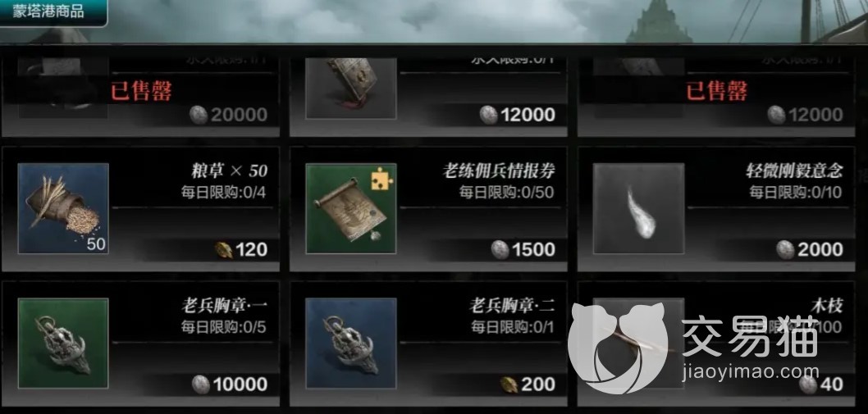The width and height of the screenshot is (868, 414).
Task: Buy 老兵胸章·二 for 200 leaf currency
Action: (x=528, y=384)
